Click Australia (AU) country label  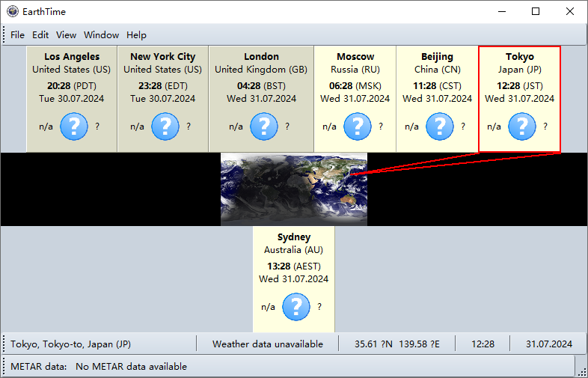point(294,250)
